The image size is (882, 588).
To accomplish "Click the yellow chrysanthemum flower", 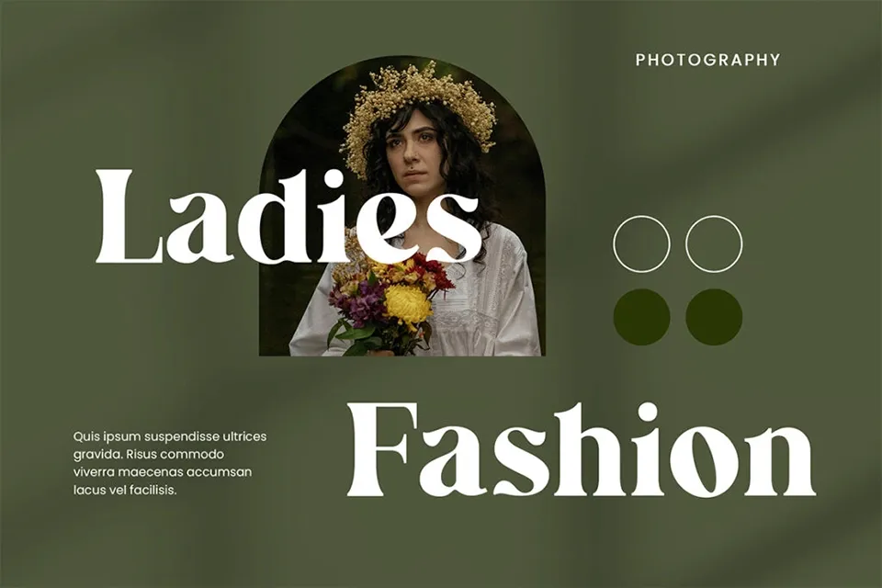I will click(408, 307).
